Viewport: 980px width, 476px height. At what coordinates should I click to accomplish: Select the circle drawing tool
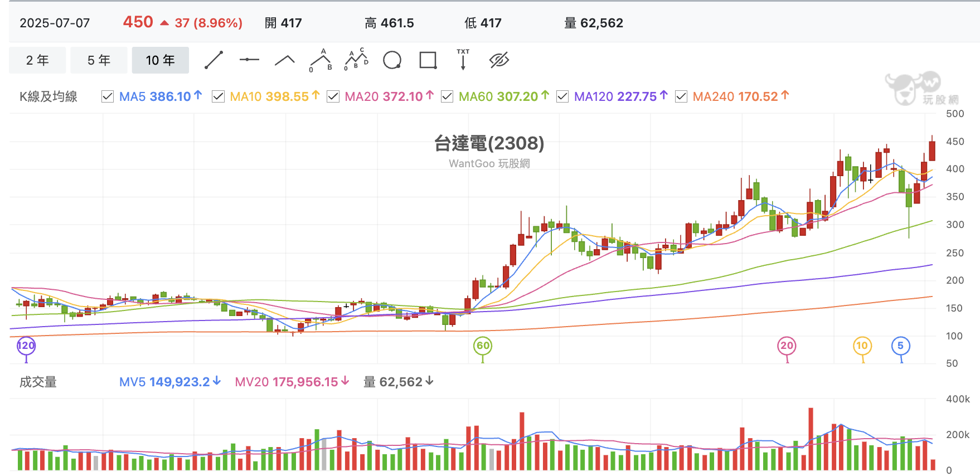(392, 60)
